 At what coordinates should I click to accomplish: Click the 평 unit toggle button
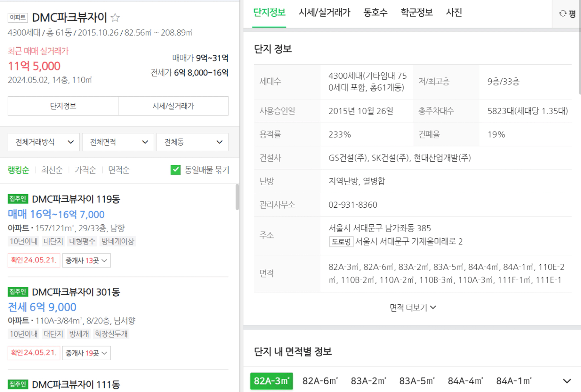pos(572,14)
